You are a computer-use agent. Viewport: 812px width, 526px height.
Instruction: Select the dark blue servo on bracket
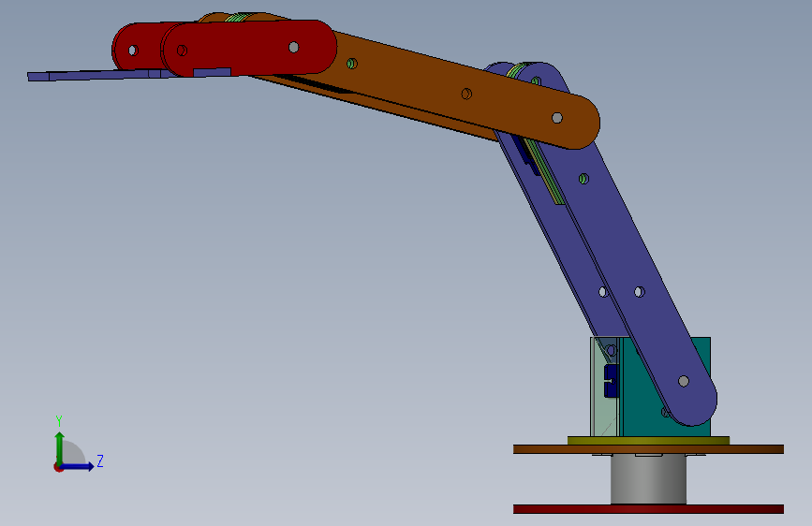point(612,381)
